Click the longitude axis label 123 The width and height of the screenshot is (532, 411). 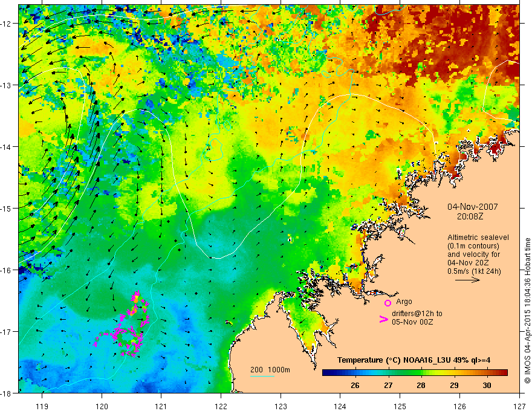pyautogui.click(x=281, y=406)
